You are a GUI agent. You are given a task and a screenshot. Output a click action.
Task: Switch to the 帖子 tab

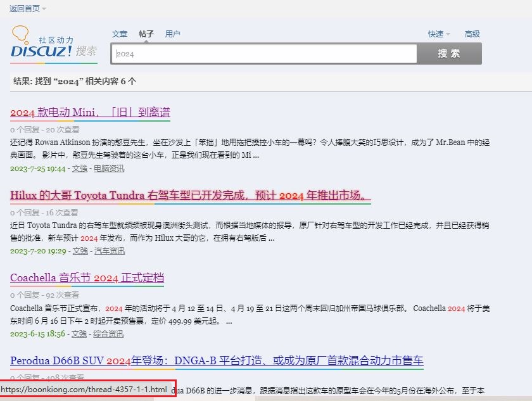click(146, 34)
